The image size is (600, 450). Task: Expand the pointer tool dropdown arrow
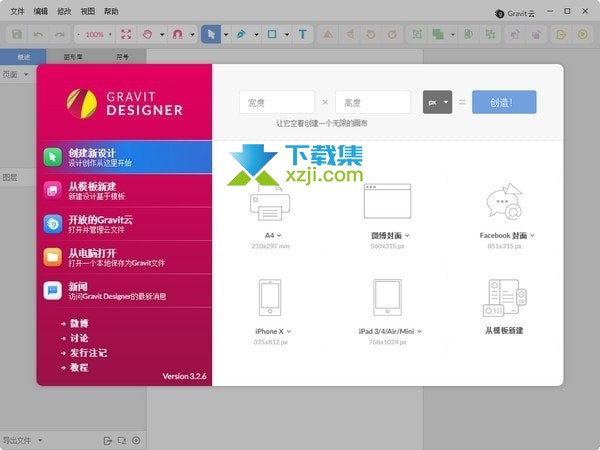[x=226, y=34]
